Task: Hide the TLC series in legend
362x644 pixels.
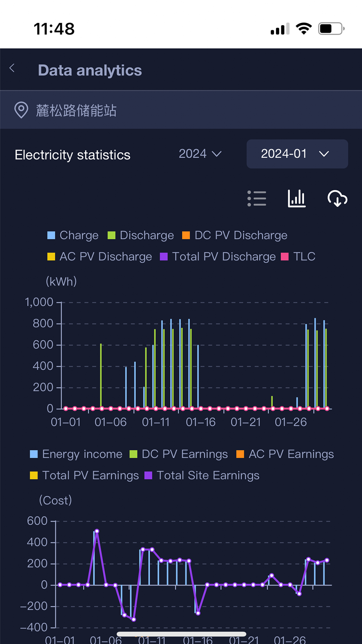Action: coord(298,257)
